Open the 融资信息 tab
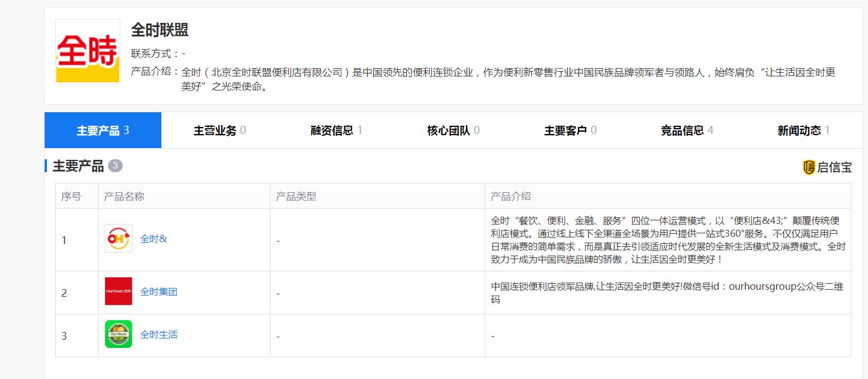Screen dimensions: 868x379 click(336, 130)
